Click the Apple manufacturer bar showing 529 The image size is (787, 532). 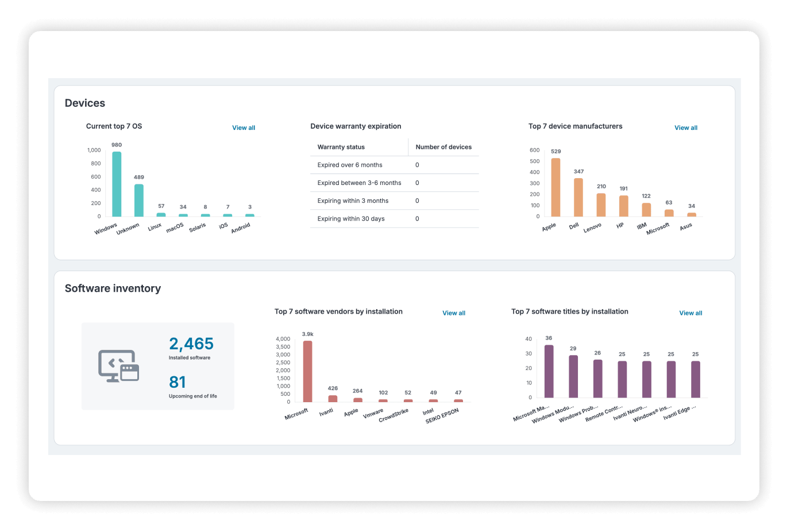[555, 187]
